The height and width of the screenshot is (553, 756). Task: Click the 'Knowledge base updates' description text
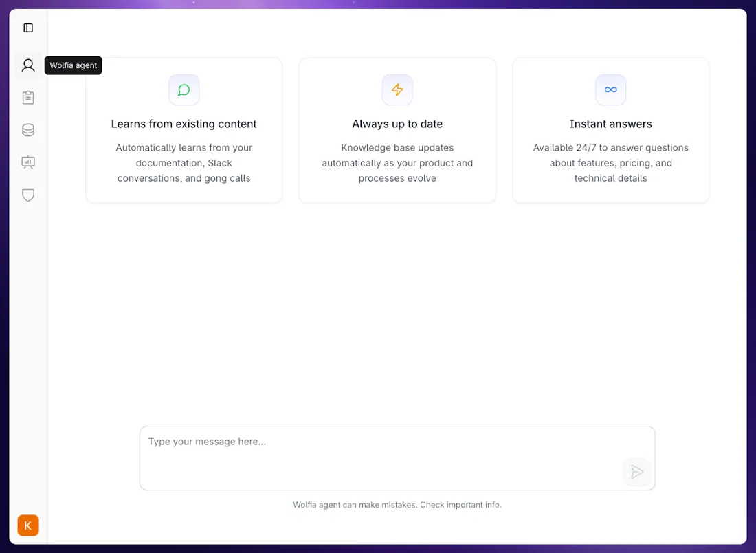397,162
